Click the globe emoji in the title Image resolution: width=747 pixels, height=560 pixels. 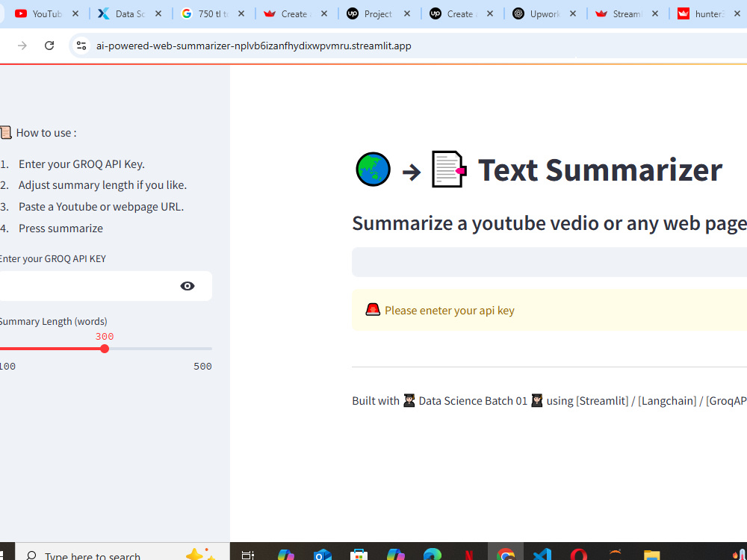[373, 169]
